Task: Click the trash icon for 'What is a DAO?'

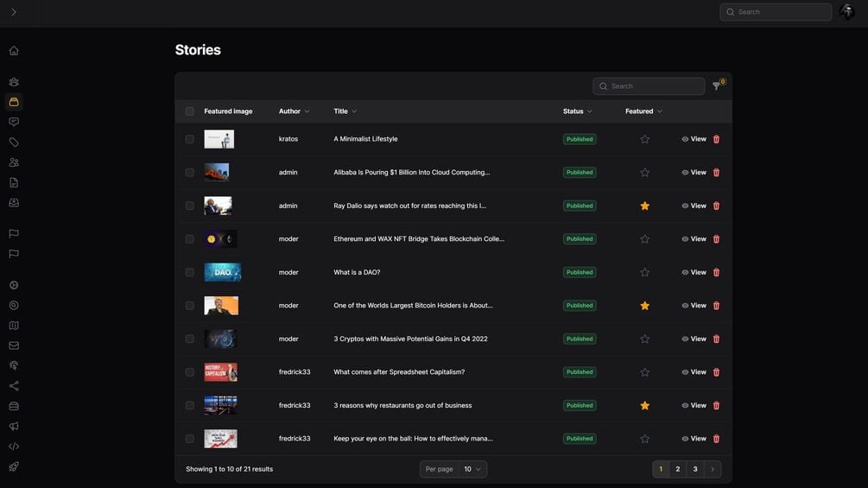Action: click(x=716, y=273)
